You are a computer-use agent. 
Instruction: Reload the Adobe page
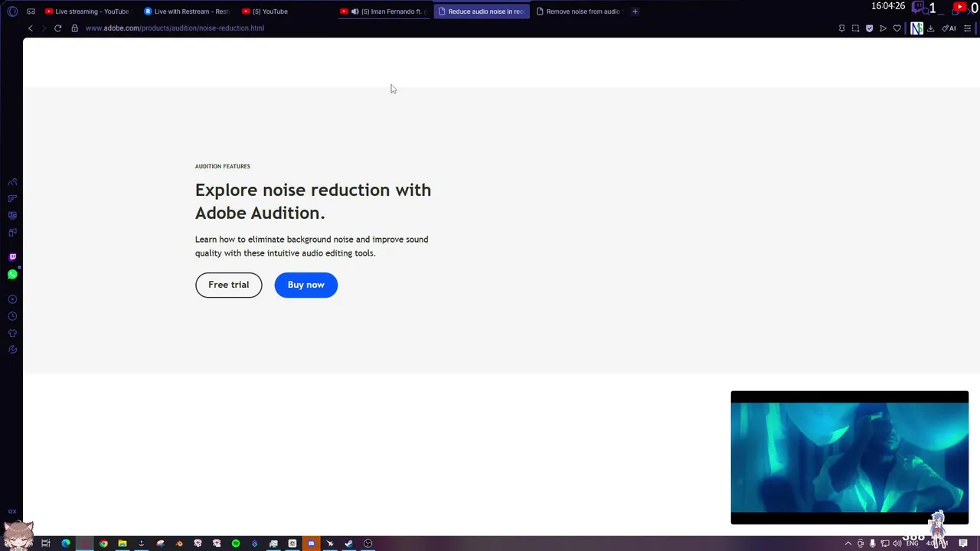click(x=57, y=28)
